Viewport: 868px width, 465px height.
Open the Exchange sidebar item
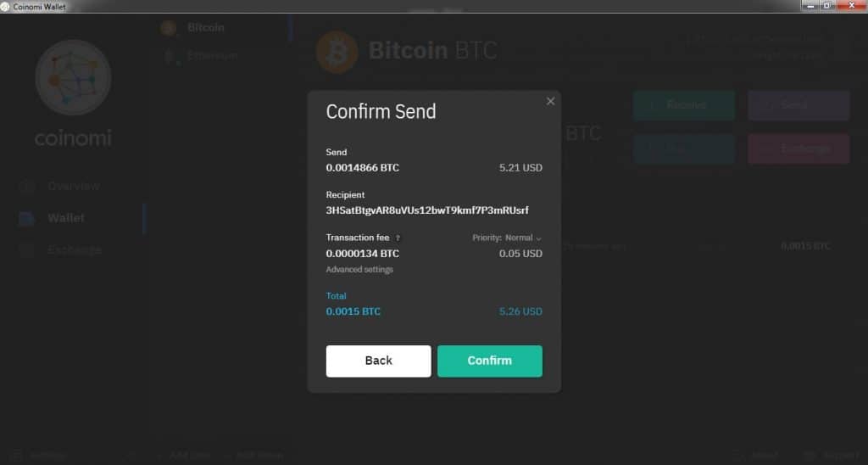point(75,250)
